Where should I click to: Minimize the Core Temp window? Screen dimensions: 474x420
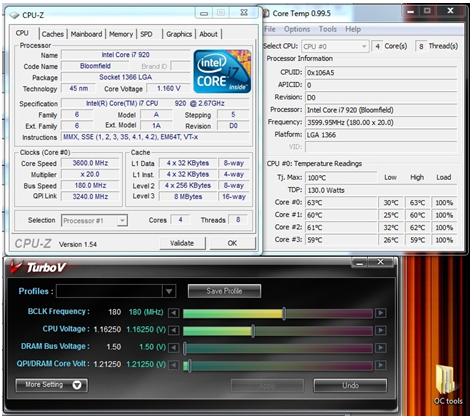pos(411,12)
